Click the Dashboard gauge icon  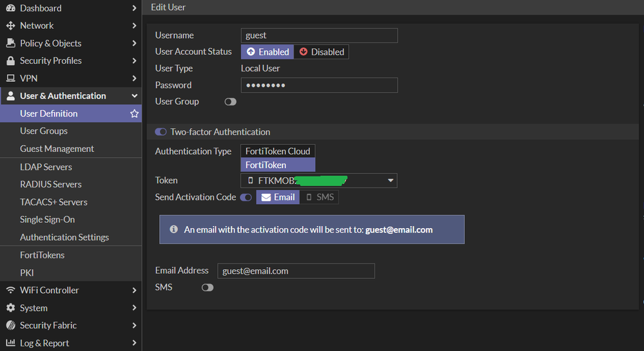(10, 8)
